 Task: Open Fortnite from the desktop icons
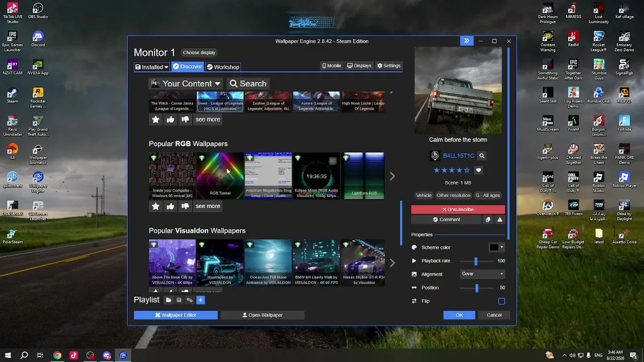[624, 124]
